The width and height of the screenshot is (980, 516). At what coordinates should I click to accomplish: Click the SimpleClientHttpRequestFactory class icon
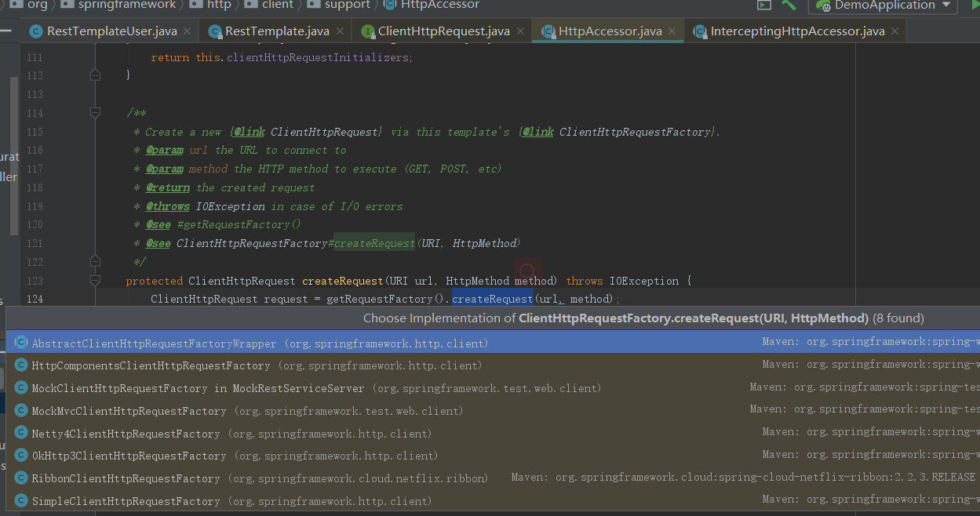21,501
